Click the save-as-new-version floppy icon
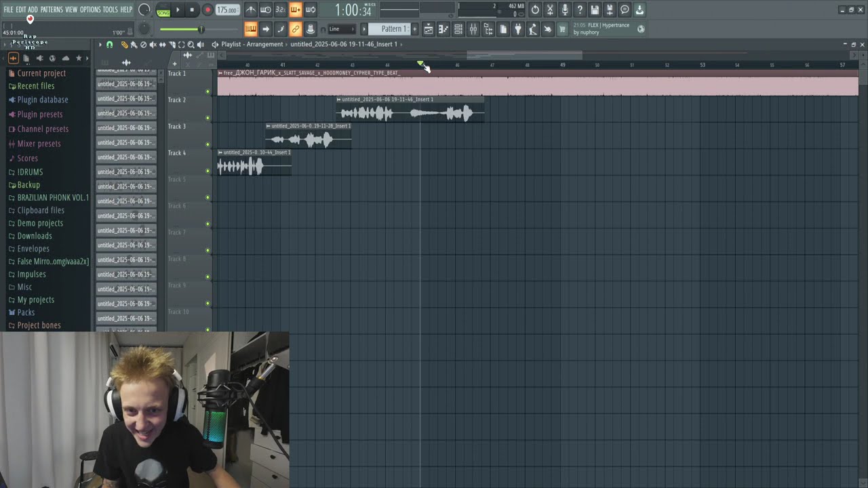 pyautogui.click(x=610, y=9)
